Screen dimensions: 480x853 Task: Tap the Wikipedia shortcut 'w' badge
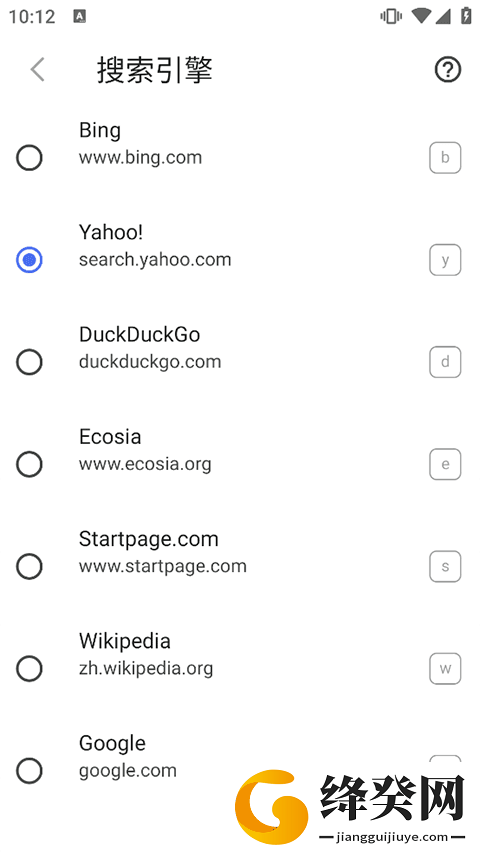445,669
